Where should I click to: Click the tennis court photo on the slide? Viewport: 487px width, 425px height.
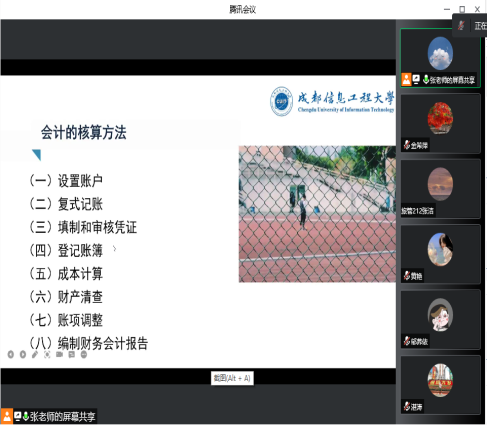tap(317, 214)
